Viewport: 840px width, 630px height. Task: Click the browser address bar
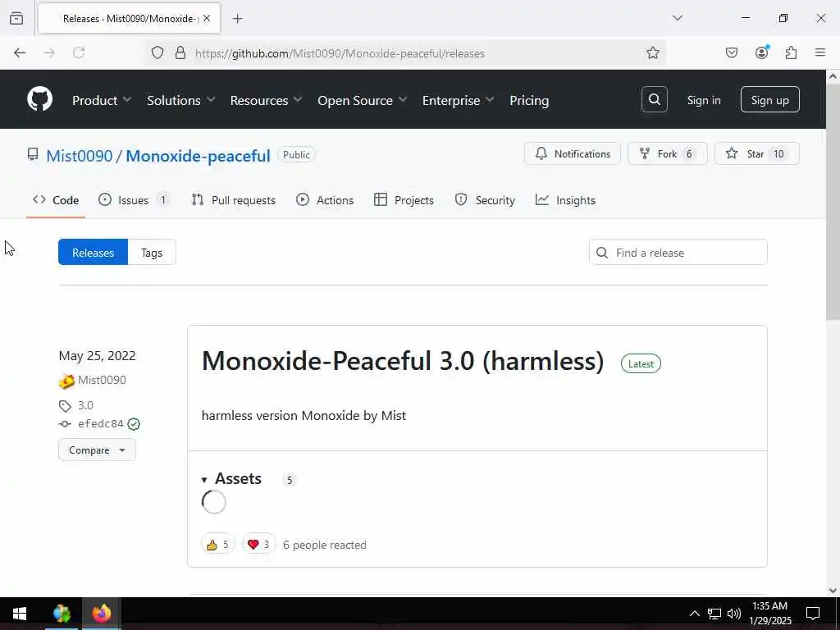tap(405, 53)
